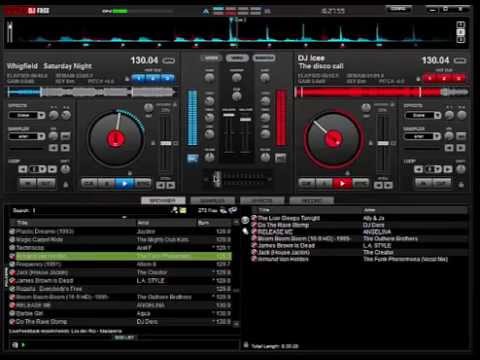This screenshot has width=480, height=360.
Task: Click the Config button at top
Action: point(398,9)
